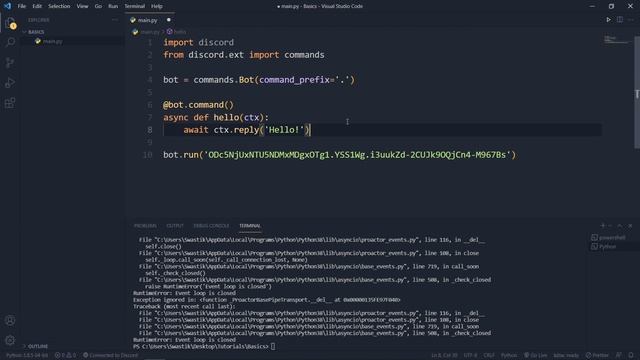Select the powershell terminal instance
640x360 pixels.
pos(609,237)
